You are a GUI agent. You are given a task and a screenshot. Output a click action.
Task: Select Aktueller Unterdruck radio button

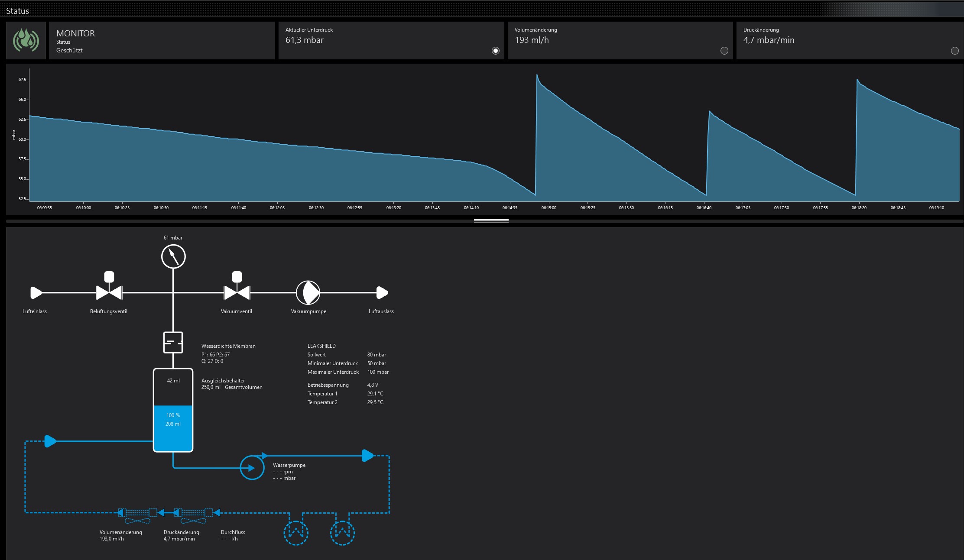tap(496, 51)
